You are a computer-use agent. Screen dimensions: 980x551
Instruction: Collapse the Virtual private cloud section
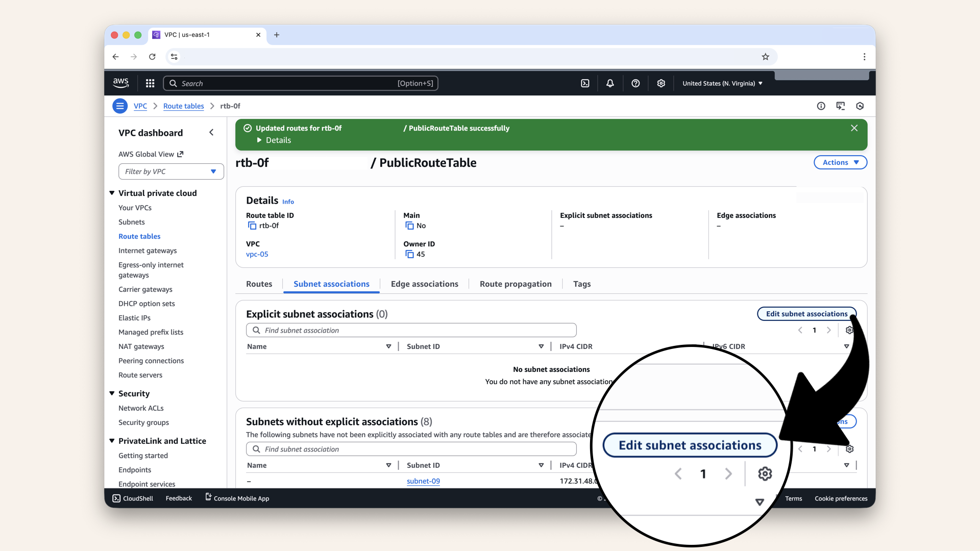click(x=112, y=193)
